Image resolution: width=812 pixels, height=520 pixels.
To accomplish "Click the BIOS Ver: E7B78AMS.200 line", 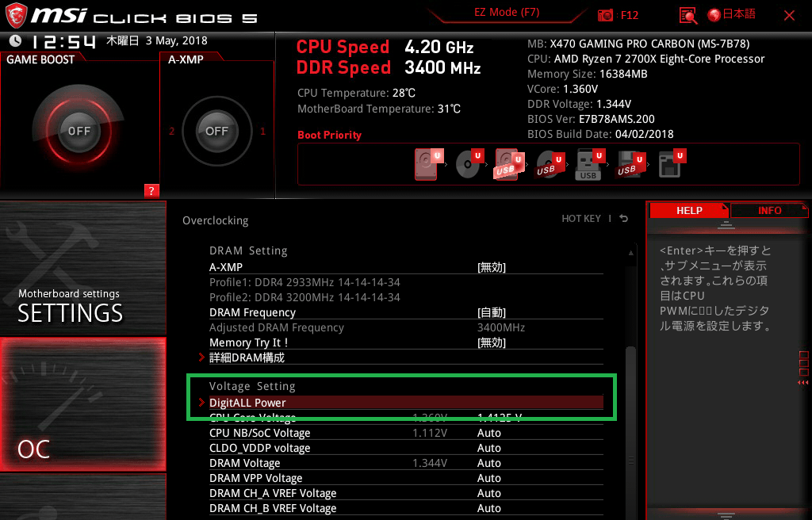I will (x=591, y=119).
